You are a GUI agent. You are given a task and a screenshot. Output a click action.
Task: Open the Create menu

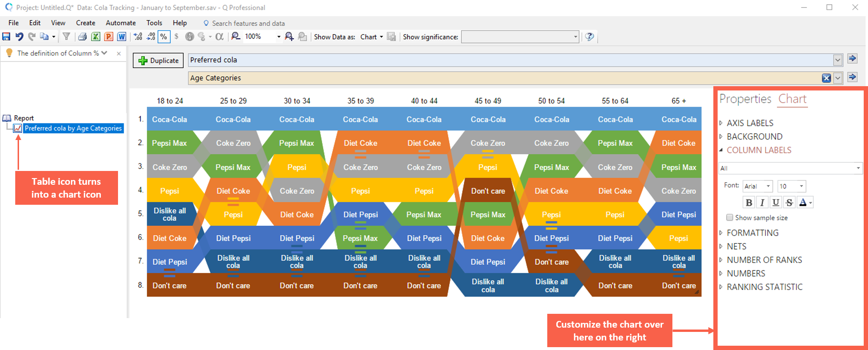click(86, 23)
